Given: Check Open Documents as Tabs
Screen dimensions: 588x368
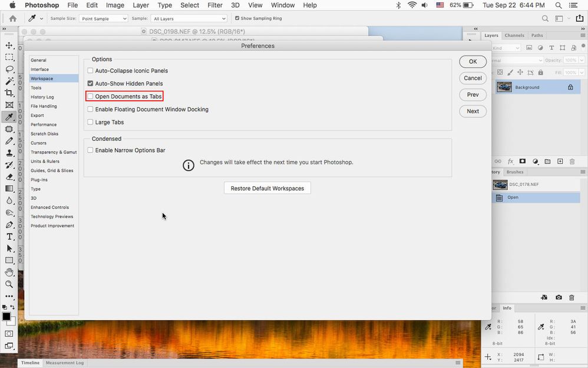Looking at the screenshot, I should click(x=90, y=97).
